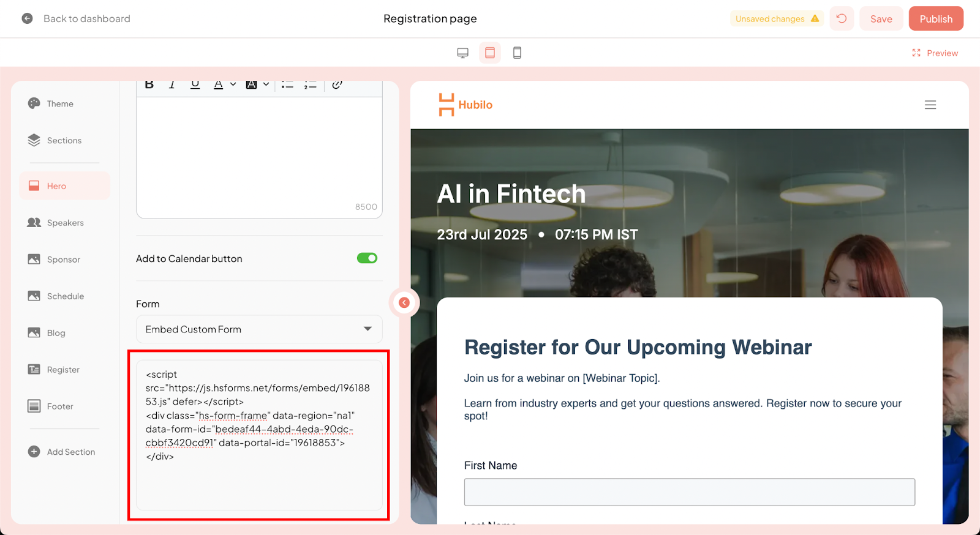Click the First Name input field
This screenshot has height=535, width=980.
point(690,492)
